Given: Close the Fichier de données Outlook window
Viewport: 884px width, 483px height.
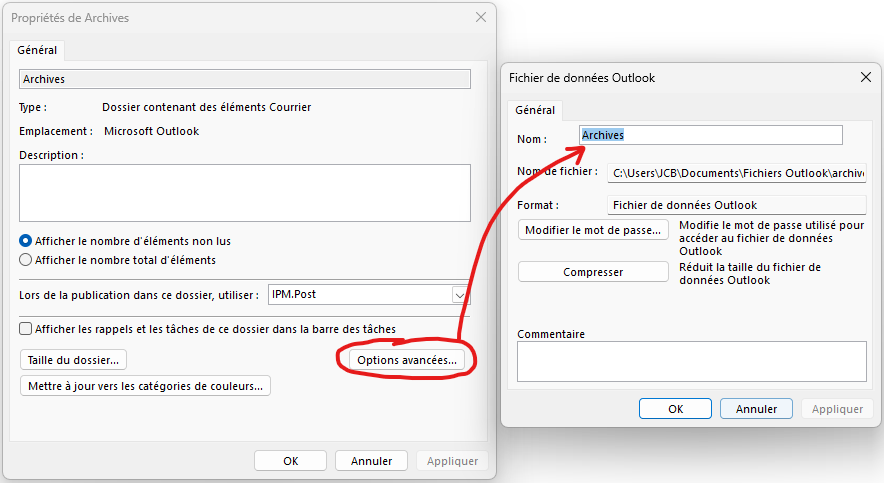Looking at the screenshot, I should point(866,77).
